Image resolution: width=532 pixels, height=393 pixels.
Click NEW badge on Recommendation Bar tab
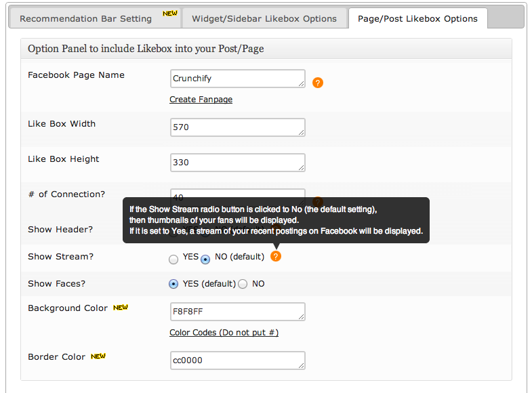pos(170,14)
